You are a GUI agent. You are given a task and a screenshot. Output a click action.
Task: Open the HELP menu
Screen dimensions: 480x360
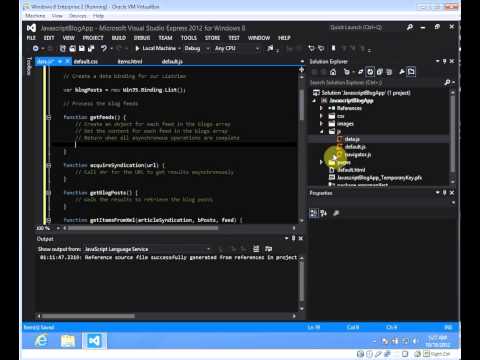tap(284, 38)
